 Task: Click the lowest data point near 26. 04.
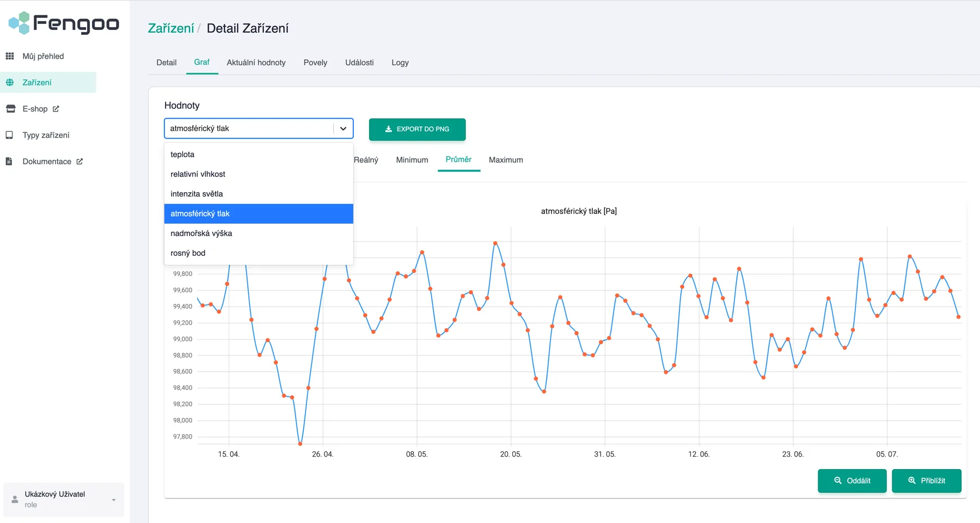point(300,444)
